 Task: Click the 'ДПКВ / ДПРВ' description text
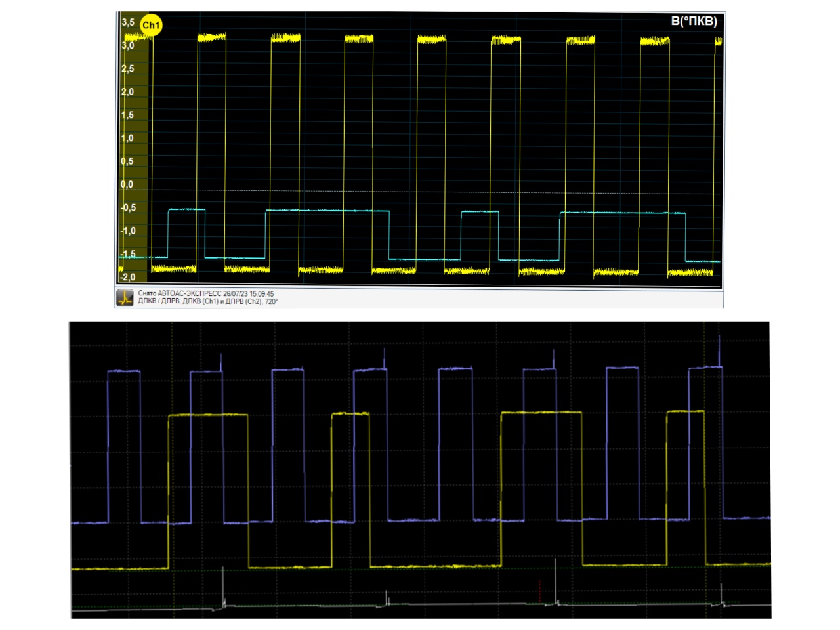point(207,302)
